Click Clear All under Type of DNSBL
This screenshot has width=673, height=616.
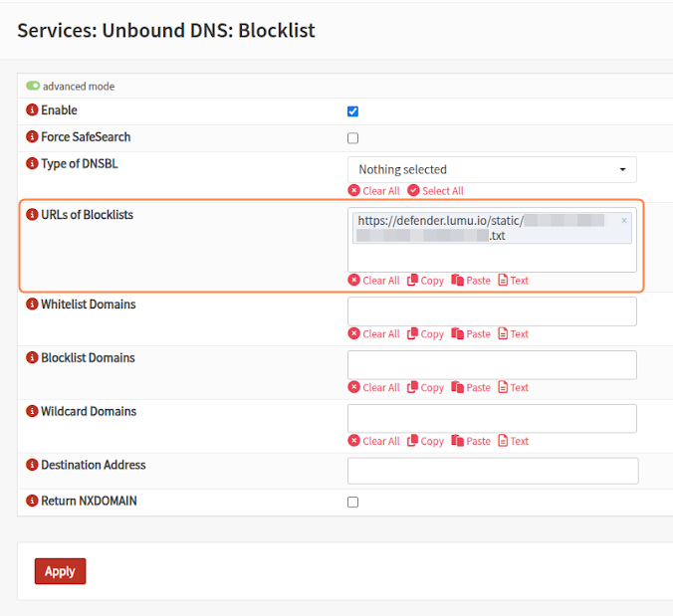coord(373,191)
